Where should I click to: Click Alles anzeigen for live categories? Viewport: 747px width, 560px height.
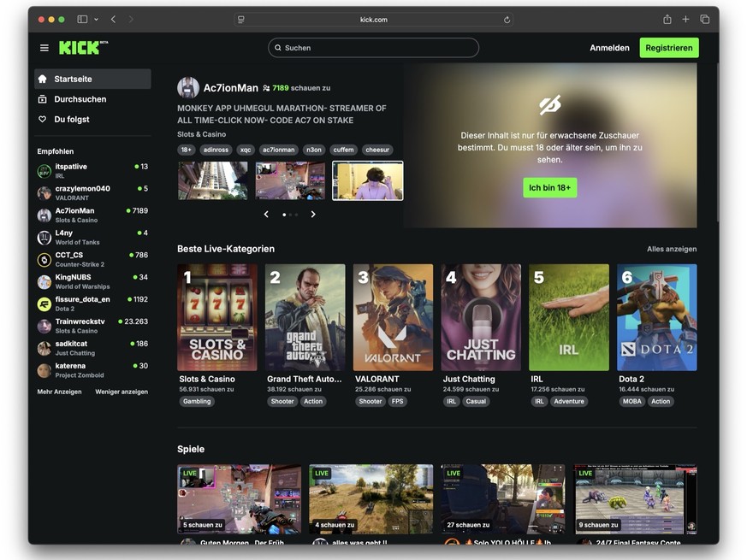pyautogui.click(x=672, y=249)
